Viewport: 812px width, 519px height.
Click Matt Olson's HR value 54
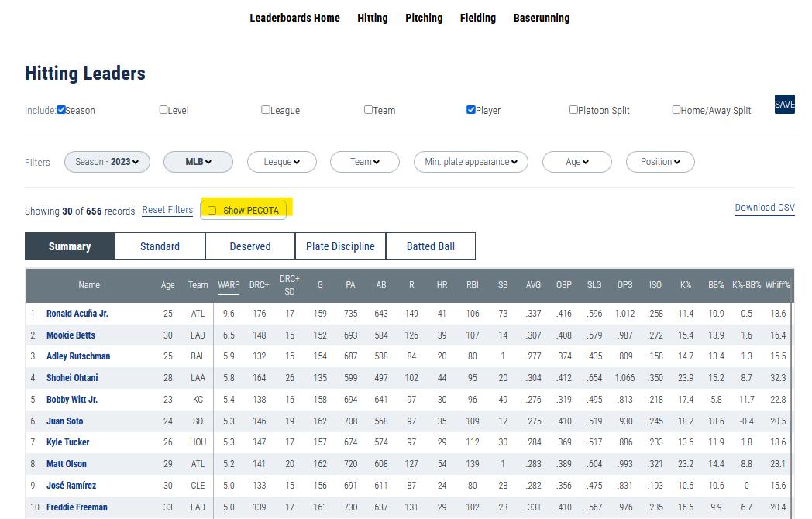click(442, 464)
